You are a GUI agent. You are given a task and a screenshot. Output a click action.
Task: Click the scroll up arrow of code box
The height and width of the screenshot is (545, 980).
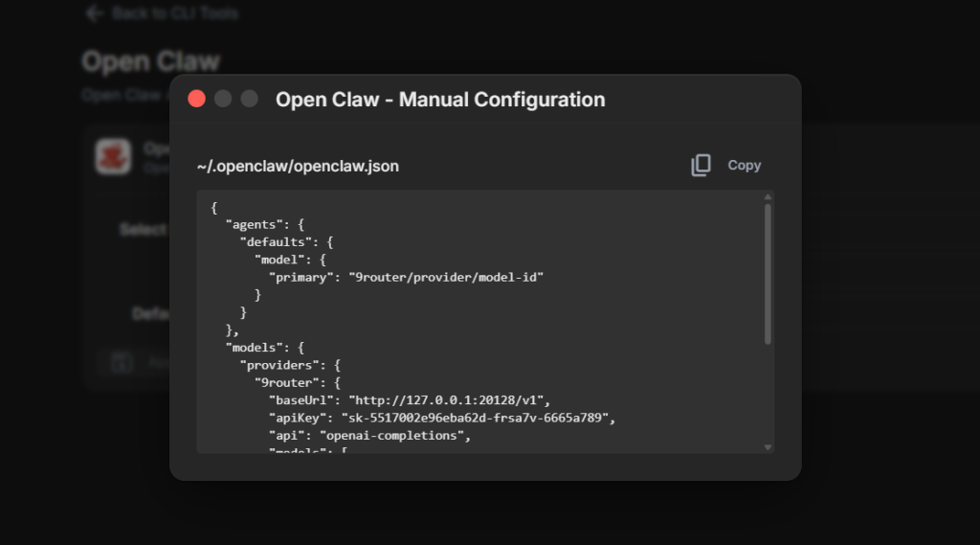click(x=768, y=197)
